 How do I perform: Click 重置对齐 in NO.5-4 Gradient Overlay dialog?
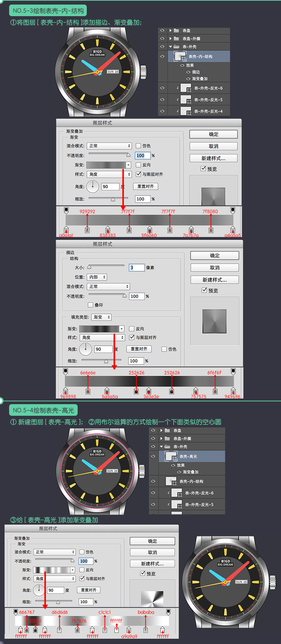89,590
